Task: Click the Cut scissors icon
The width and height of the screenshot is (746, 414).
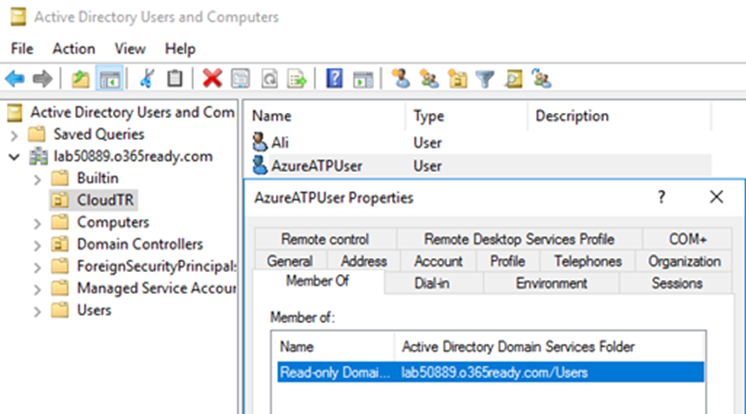Action: pos(147,79)
